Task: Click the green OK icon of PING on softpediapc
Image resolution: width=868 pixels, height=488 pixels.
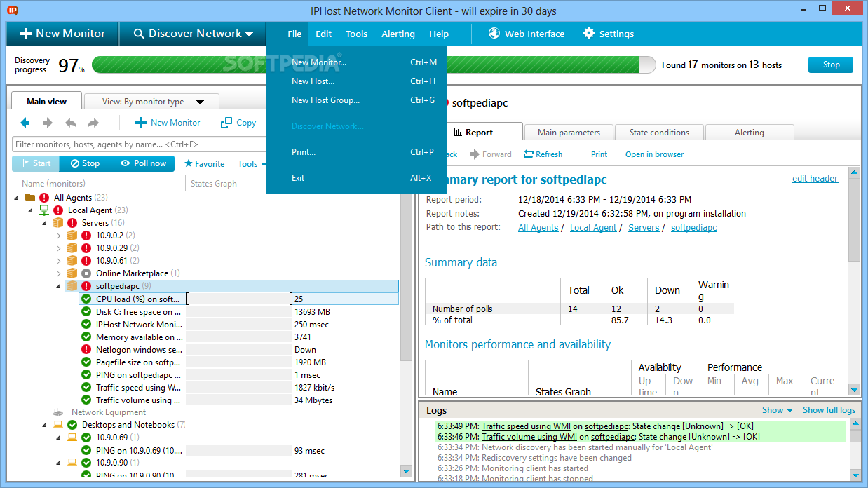Action: coord(86,375)
